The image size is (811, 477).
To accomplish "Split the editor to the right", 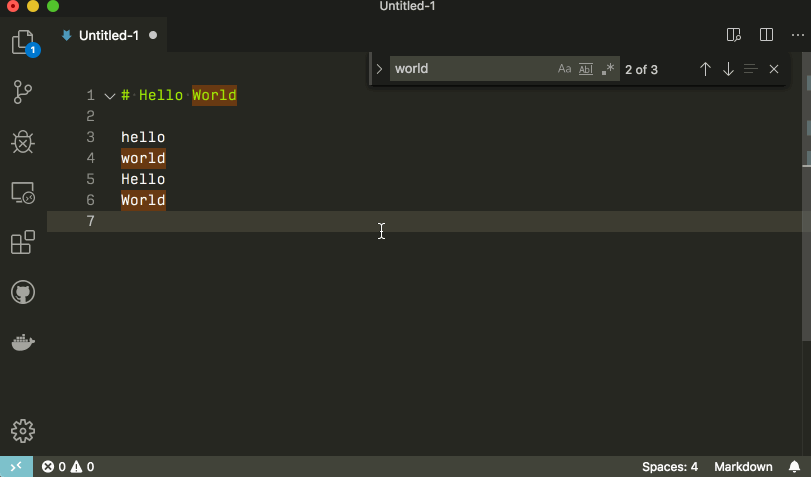I will (766, 35).
